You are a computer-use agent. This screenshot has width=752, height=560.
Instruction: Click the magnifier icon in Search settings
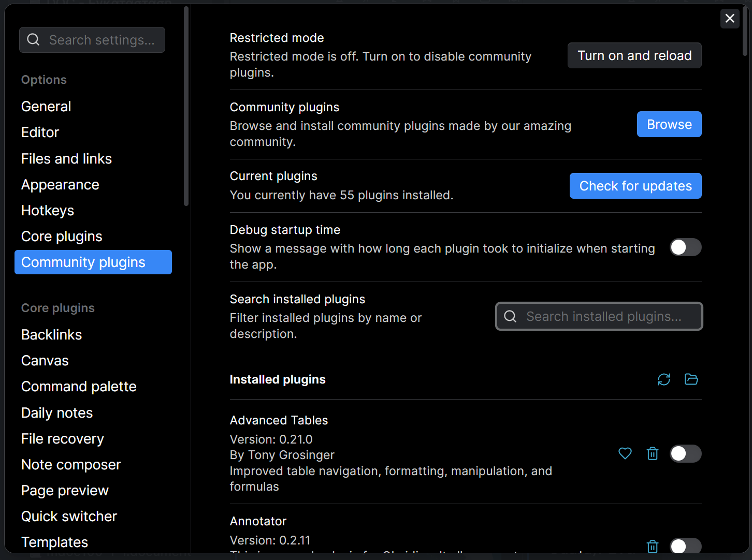tap(33, 40)
